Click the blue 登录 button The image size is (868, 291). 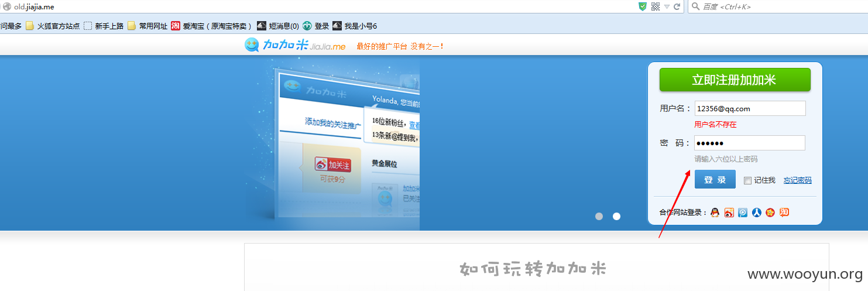pos(715,179)
